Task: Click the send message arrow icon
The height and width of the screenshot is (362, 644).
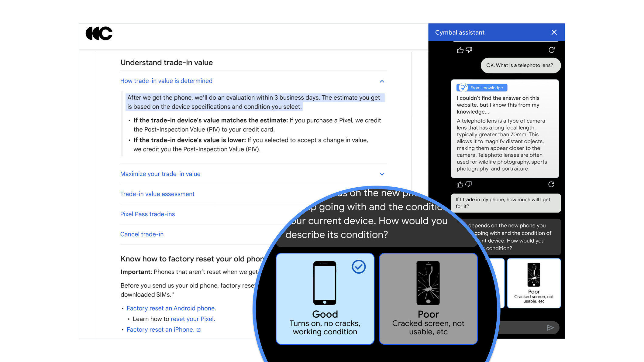Action: pyautogui.click(x=551, y=328)
